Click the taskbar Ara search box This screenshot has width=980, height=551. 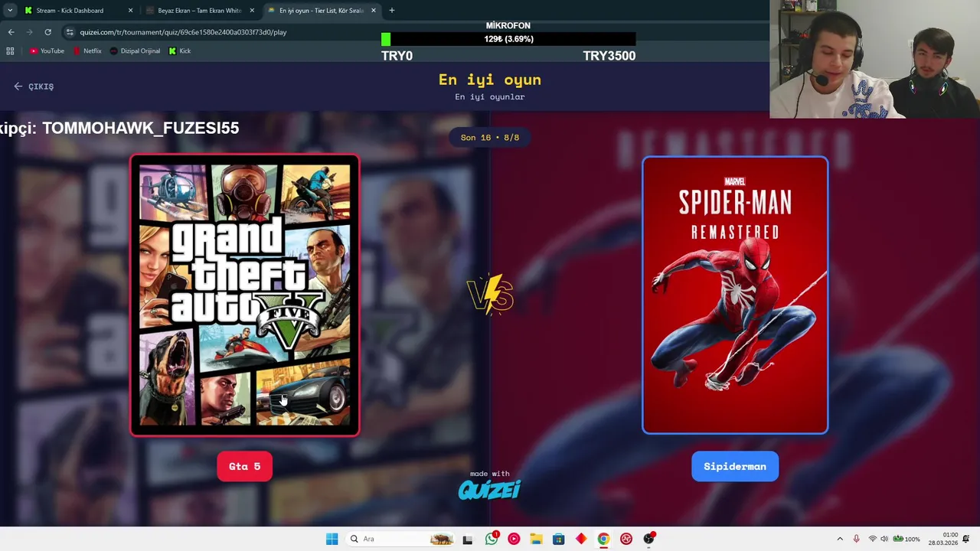pyautogui.click(x=400, y=539)
